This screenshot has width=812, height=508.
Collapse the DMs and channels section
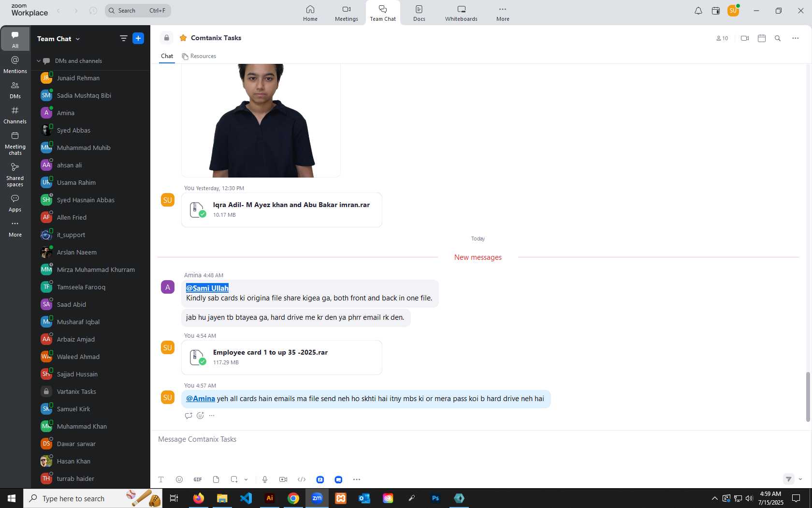(x=39, y=61)
